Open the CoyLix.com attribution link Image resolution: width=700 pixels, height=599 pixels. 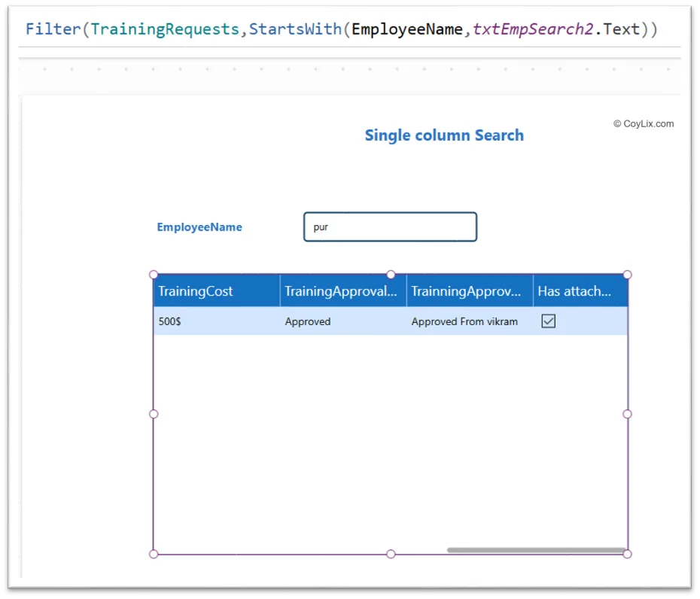(x=644, y=123)
